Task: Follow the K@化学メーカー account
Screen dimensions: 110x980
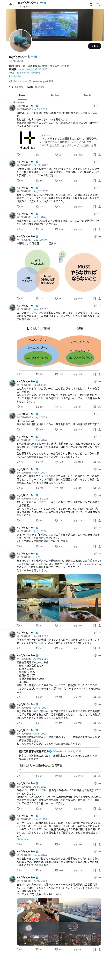Action: pyautogui.click(x=94, y=46)
